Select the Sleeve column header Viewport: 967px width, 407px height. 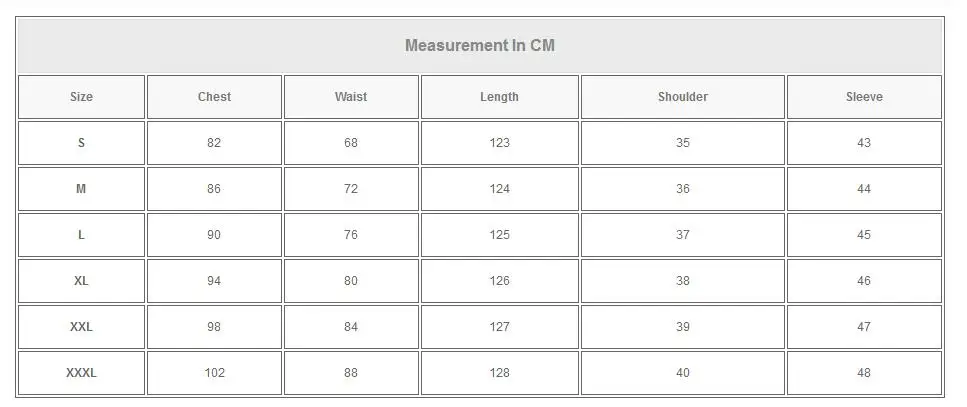(x=864, y=97)
